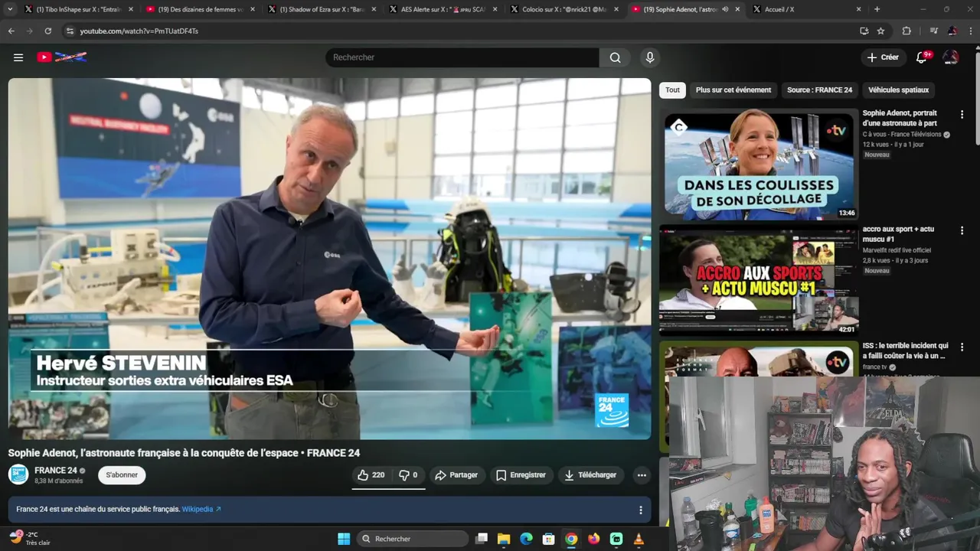Open File Explorer from the taskbar
This screenshot has width=980, height=551.
click(504, 539)
